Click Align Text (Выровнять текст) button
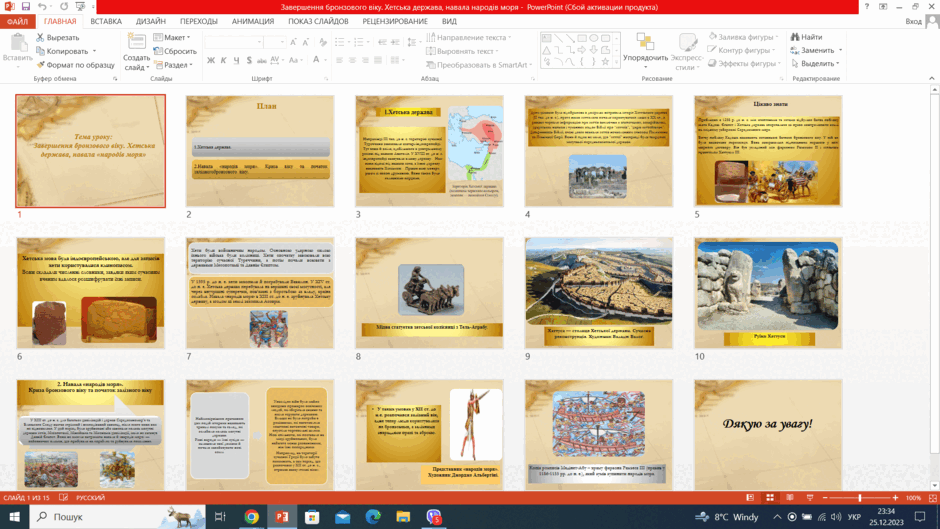This screenshot has height=529, width=940. click(x=463, y=51)
